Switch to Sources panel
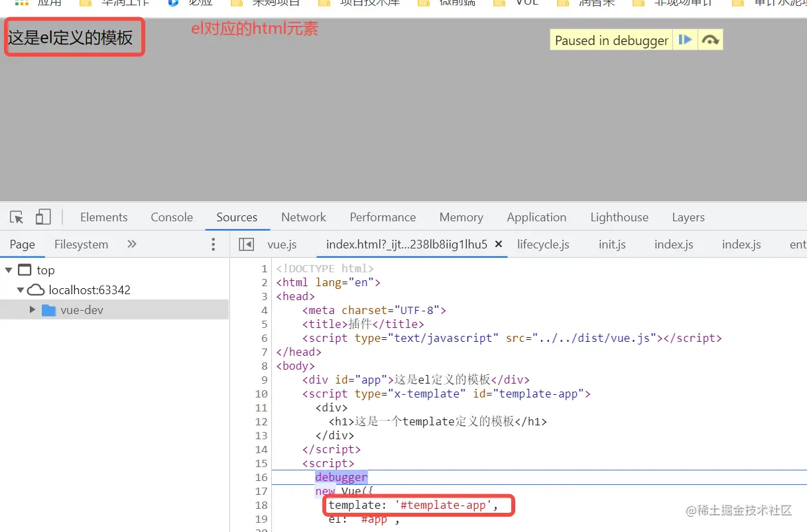Screen dimensions: 807x532 237,217
